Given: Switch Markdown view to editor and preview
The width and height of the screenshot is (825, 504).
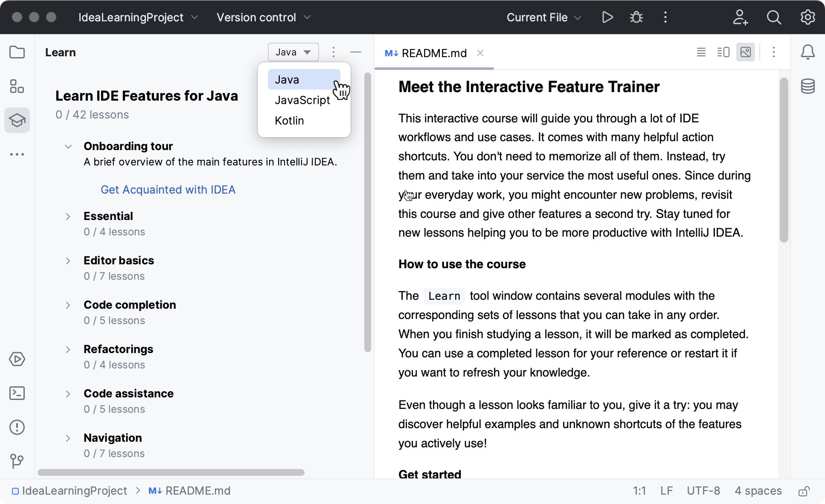Looking at the screenshot, I should [x=723, y=52].
